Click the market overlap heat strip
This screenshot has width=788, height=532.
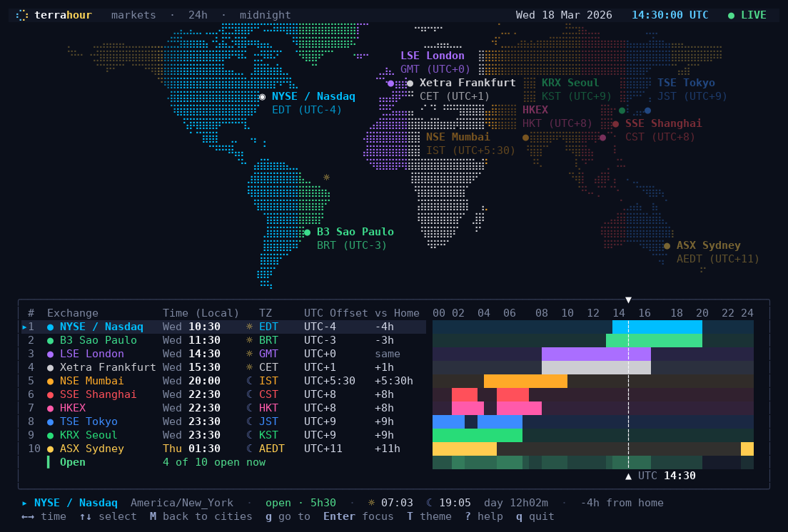(593, 463)
